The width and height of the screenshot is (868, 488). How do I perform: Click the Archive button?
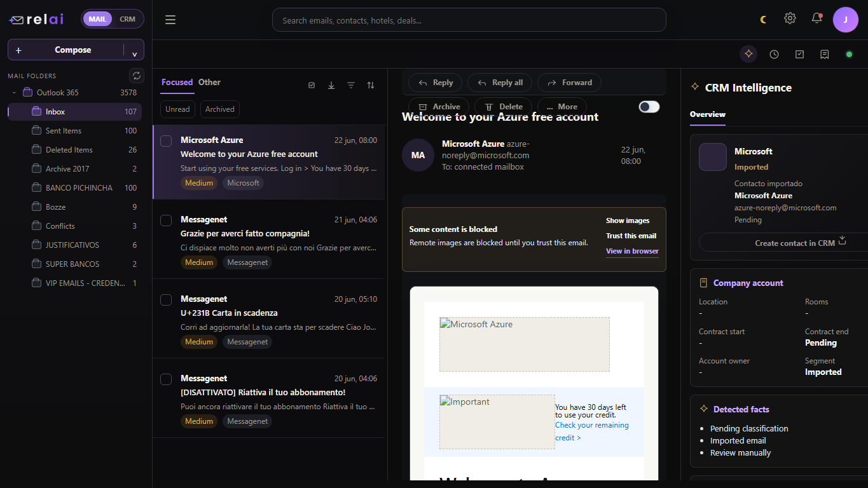tap(439, 107)
